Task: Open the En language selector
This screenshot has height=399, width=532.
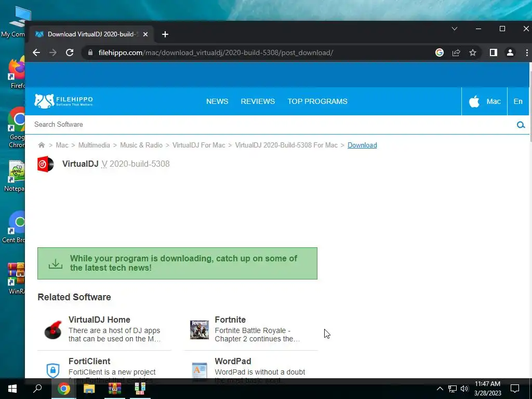Action: click(518, 101)
